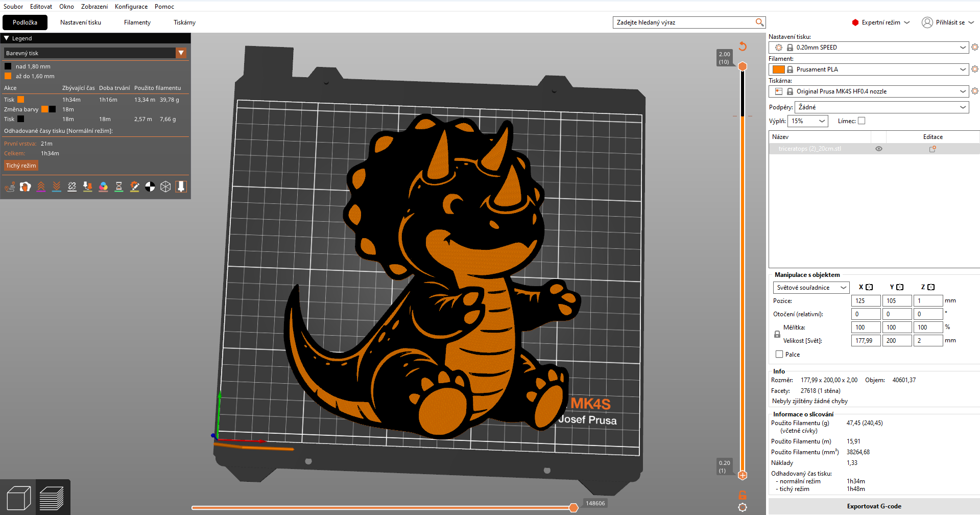Open the Světové souřadnice coordinates dropdown

tap(811, 288)
